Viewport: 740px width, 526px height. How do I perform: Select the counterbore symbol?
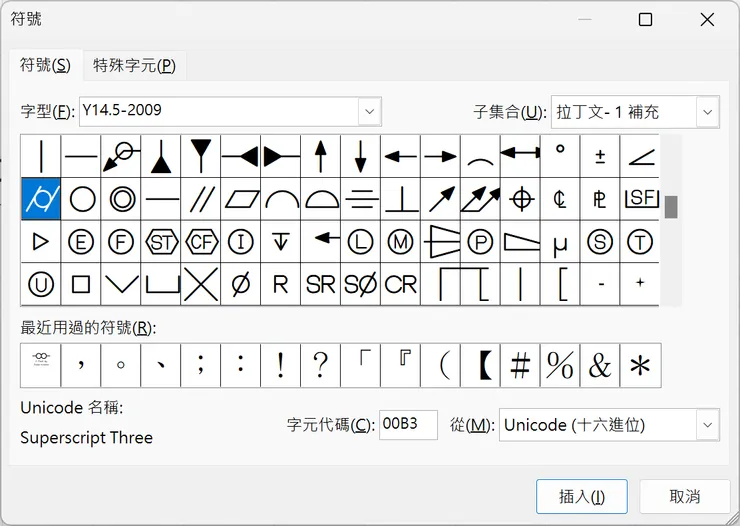click(x=161, y=284)
